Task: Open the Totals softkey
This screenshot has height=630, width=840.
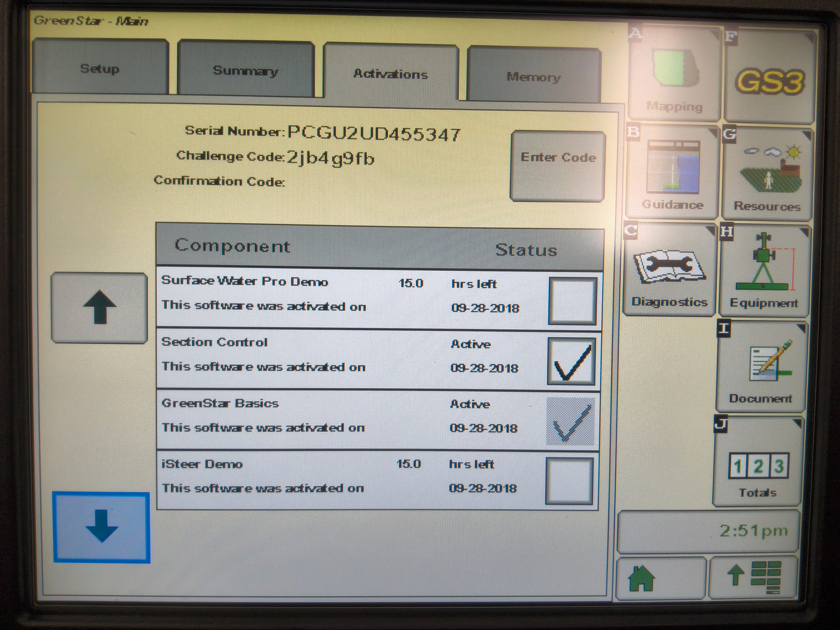Action: coord(758,461)
